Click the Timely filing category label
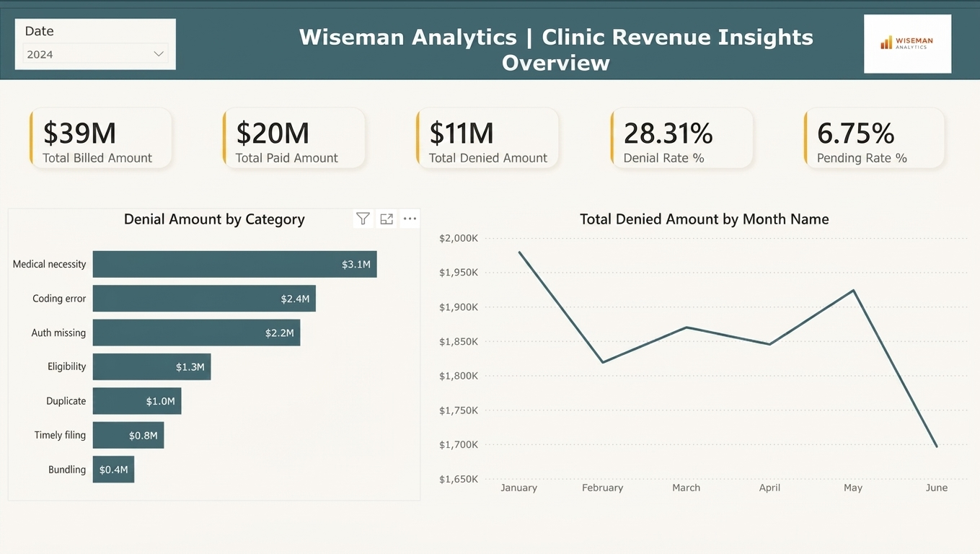The width and height of the screenshot is (980, 554). pos(60,435)
